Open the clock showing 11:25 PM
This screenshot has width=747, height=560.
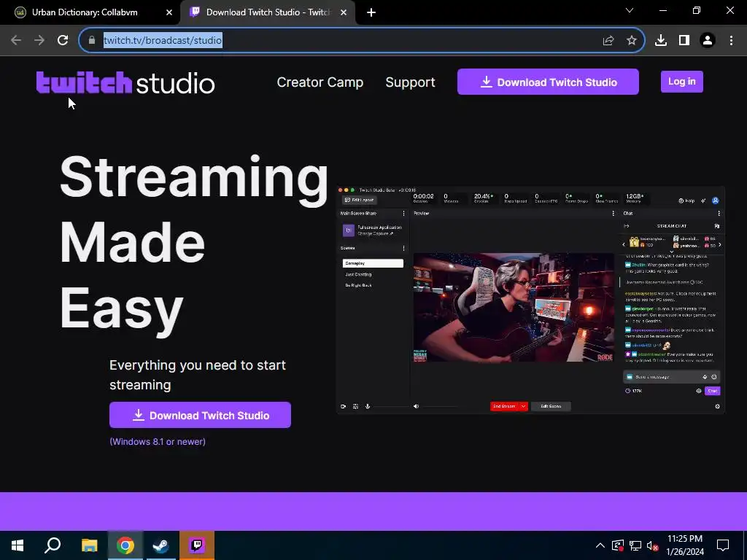click(684, 545)
